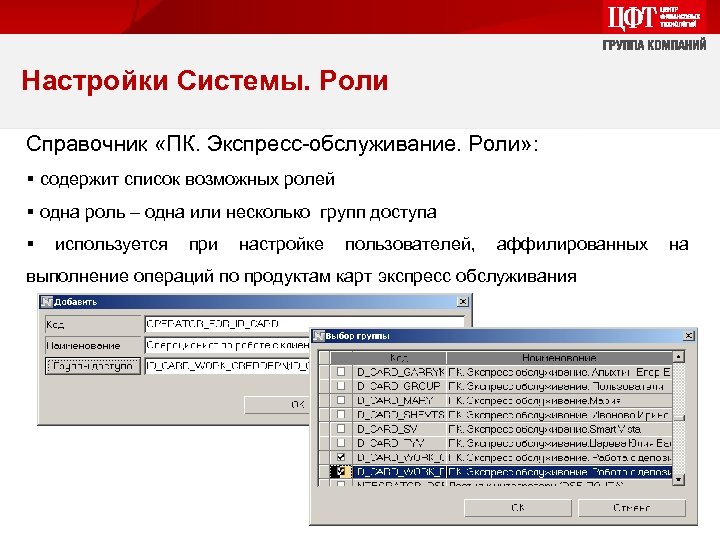Select the D_CARD_TYV code cell
Image resolution: width=720 pixels, height=540 pixels.
pyautogui.click(x=399, y=443)
